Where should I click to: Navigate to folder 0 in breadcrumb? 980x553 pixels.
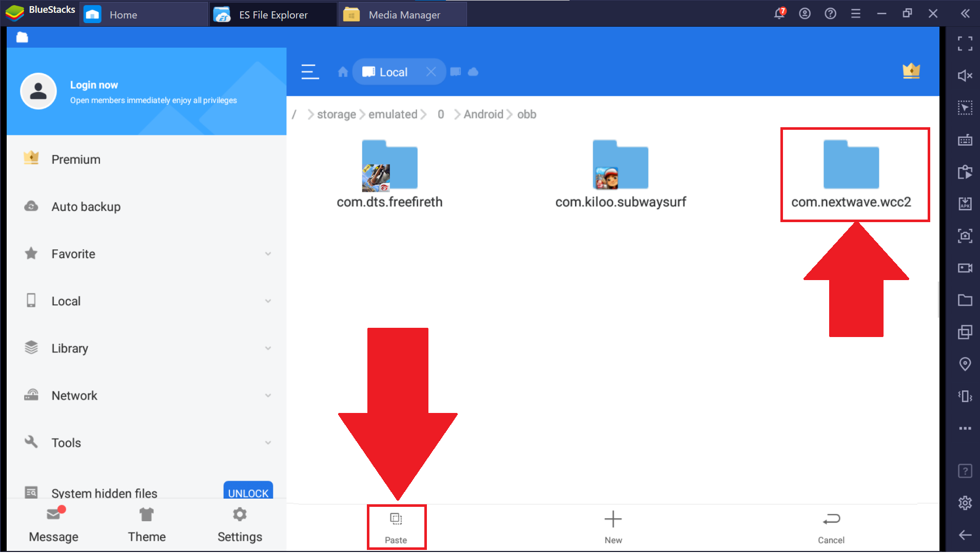tap(441, 114)
